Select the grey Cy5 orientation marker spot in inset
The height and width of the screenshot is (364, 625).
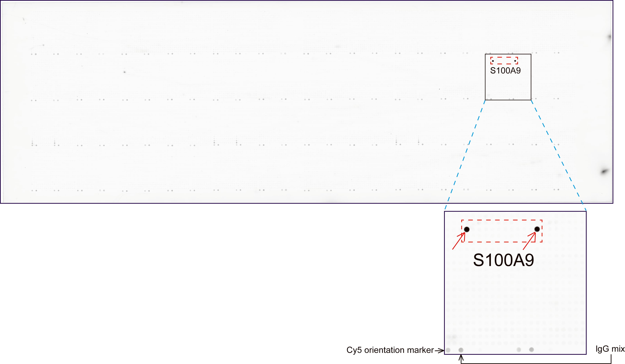click(x=448, y=350)
